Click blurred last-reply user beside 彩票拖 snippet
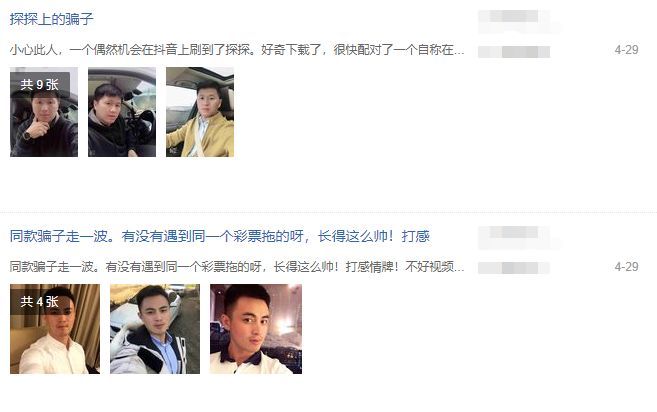657x412 pixels. 514,268
